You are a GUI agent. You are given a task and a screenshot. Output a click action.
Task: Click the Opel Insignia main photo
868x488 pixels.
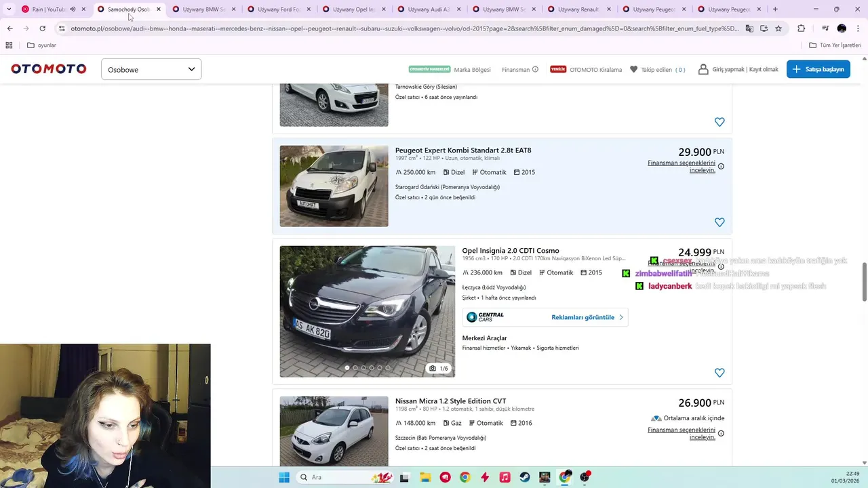367,311
